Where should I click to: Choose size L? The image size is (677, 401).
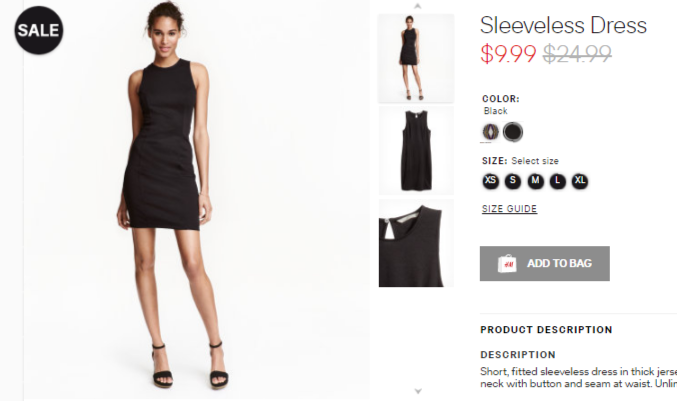click(x=557, y=180)
